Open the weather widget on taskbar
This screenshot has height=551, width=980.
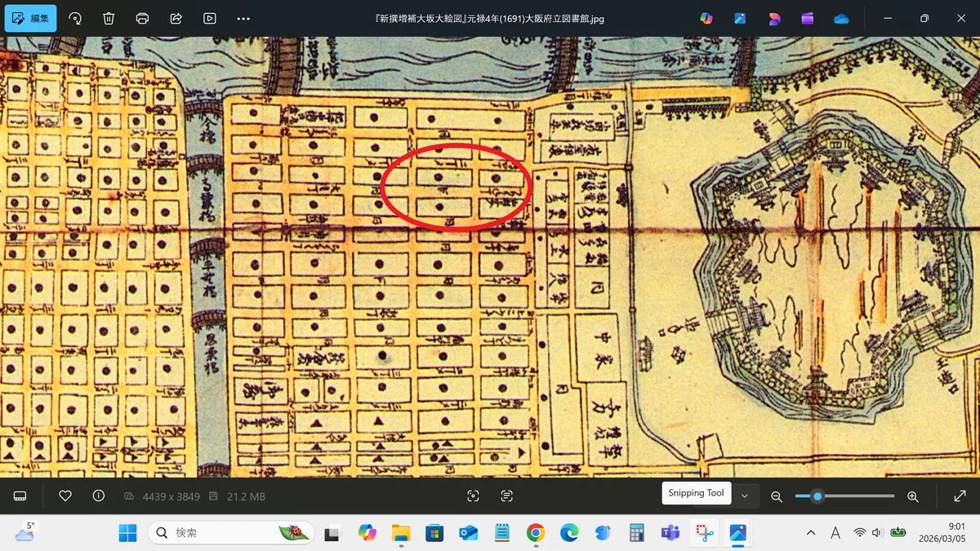26,533
